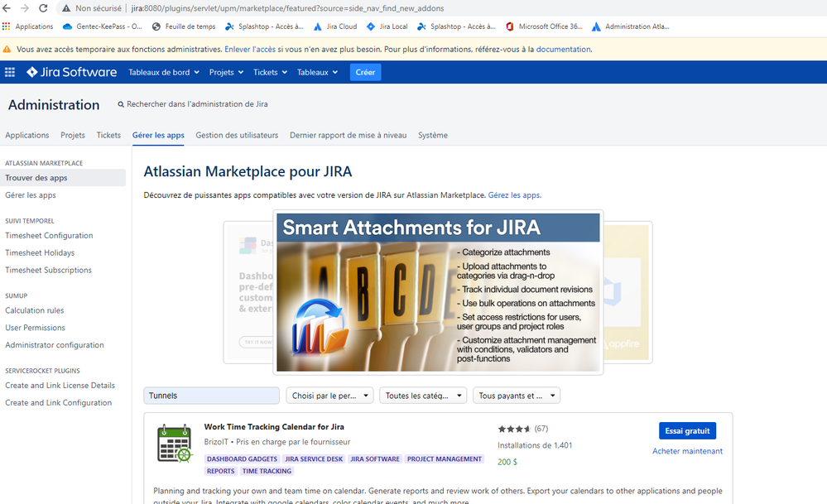Image resolution: width=827 pixels, height=504 pixels.
Task: Open Calculation rules under SumUp
Action: pyautogui.click(x=34, y=310)
